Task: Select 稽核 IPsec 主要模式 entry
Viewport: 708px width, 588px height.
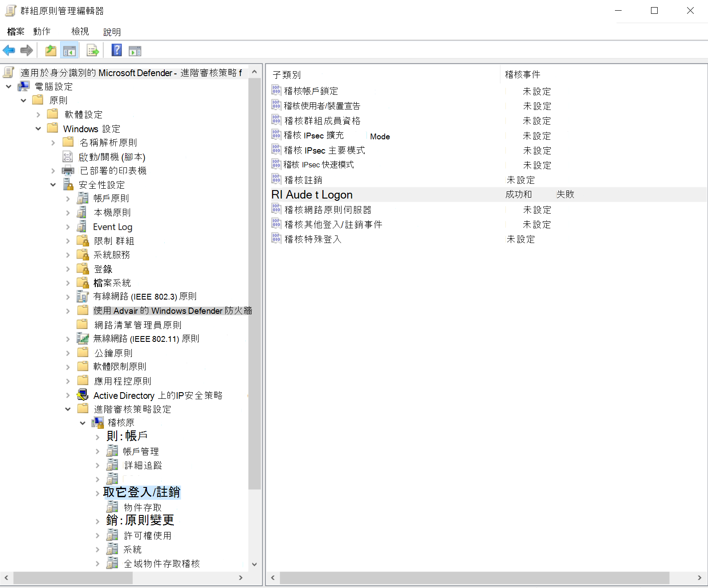Action: (x=324, y=150)
